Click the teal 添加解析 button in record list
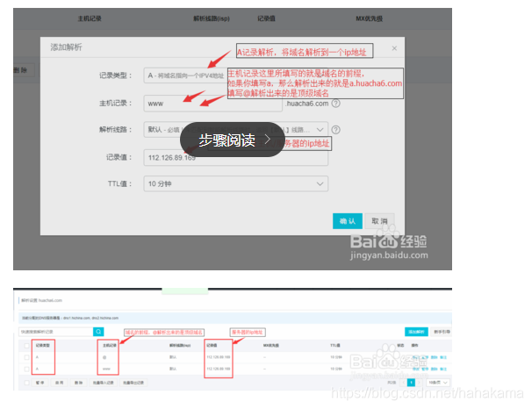This screenshot has width=532, height=409. [x=416, y=332]
